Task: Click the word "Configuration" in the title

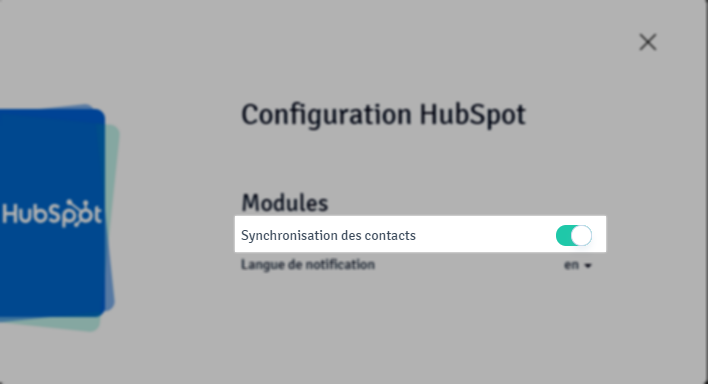Action: pos(326,116)
